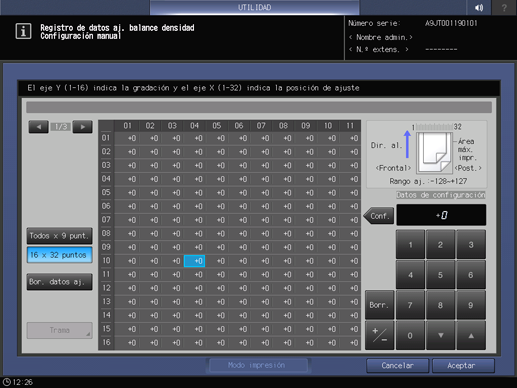Click the paper direction diagram

(x=434, y=153)
